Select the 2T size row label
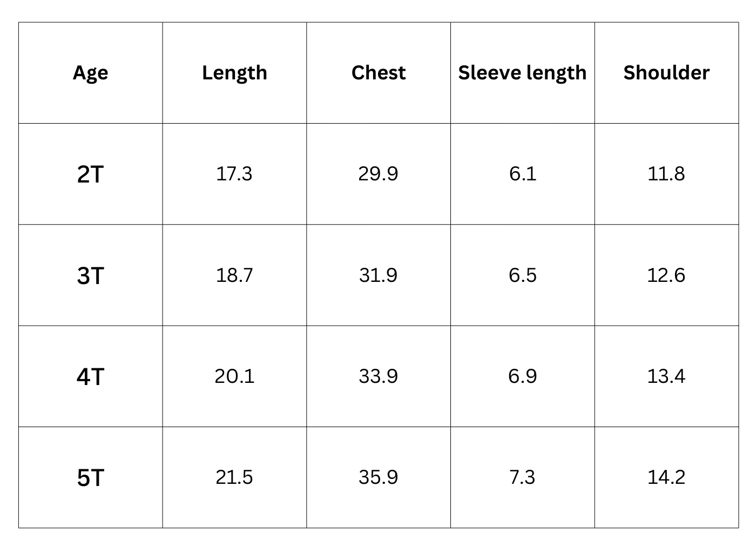The height and width of the screenshot is (540, 756). [x=90, y=174]
